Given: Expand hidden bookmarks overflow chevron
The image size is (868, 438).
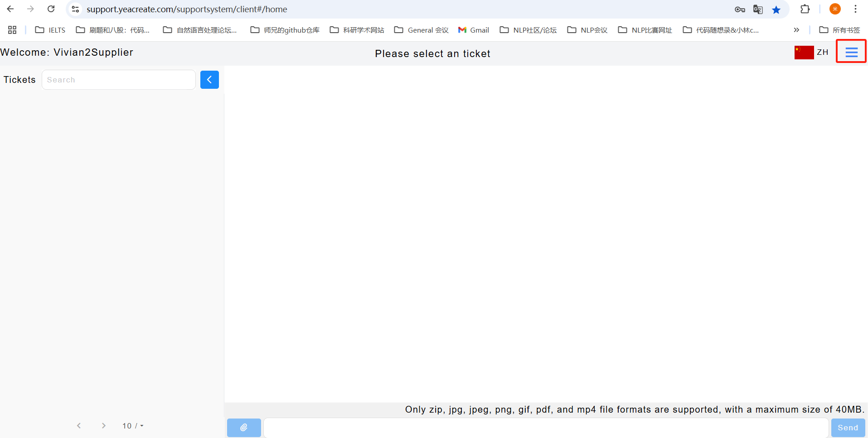Looking at the screenshot, I should point(796,30).
